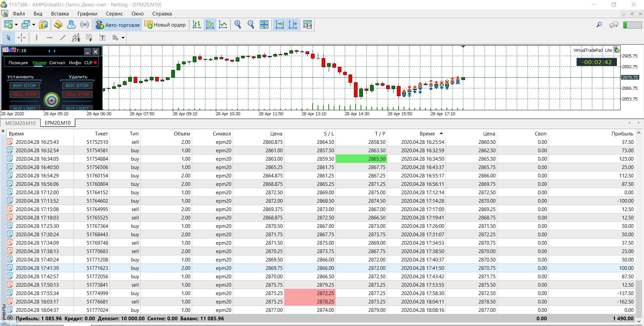Click SELL STOP under Установить

click(x=25, y=94)
